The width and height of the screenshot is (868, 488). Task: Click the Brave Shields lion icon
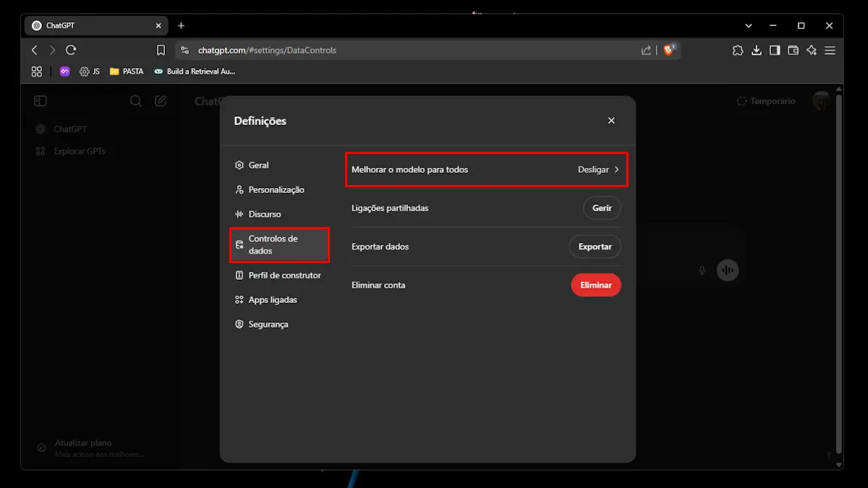(669, 50)
